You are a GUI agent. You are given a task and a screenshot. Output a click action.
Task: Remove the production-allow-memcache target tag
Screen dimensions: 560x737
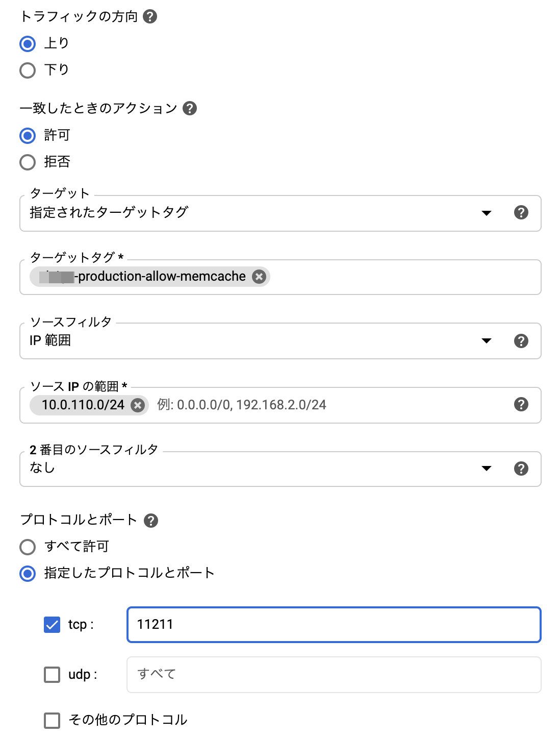(259, 277)
